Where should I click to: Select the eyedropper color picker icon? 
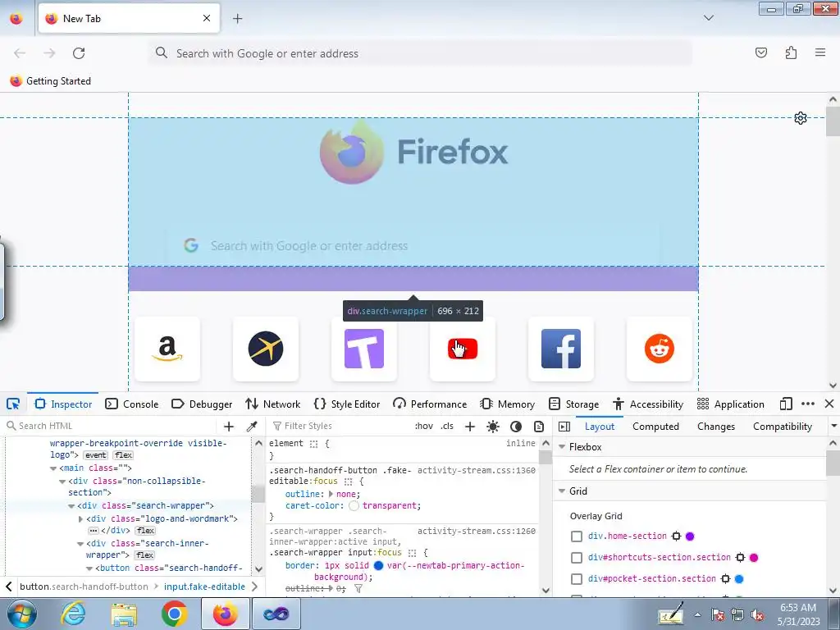(252, 427)
